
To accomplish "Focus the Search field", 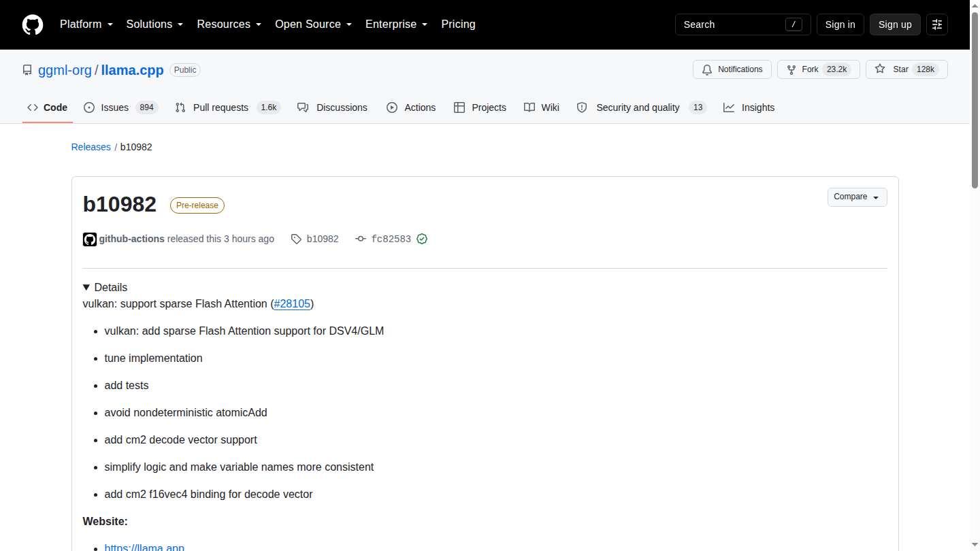I will 742,24.
